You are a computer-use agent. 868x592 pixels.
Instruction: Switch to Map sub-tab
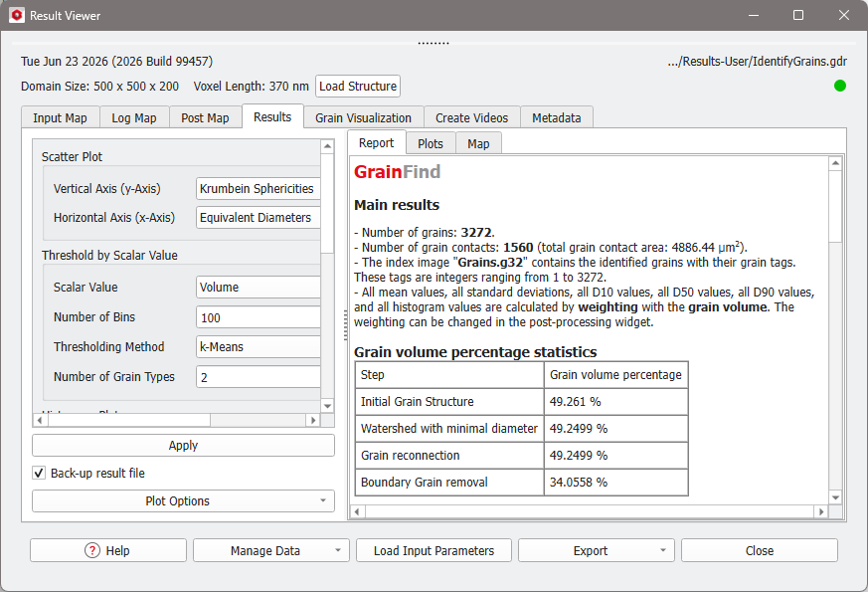[478, 144]
